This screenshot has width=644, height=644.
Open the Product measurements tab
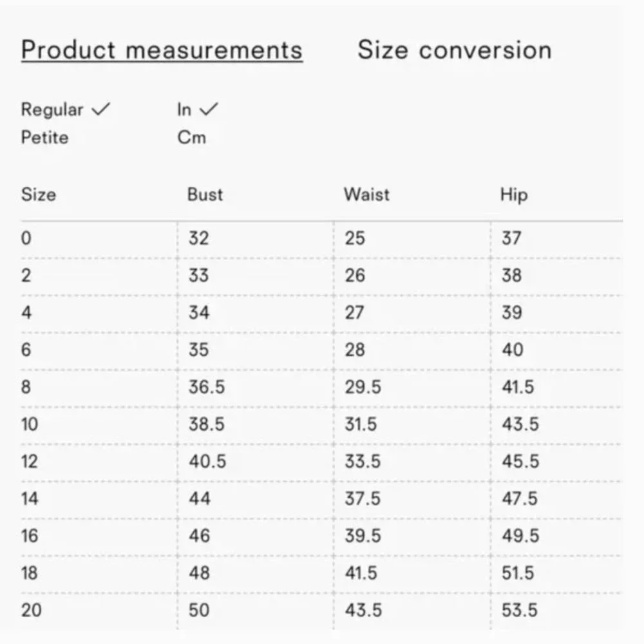[162, 50]
